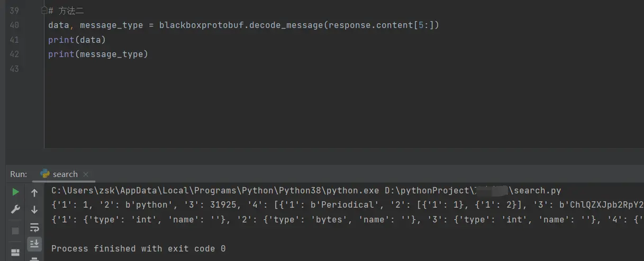Jump down the stack trace arrow

[x=34, y=210]
